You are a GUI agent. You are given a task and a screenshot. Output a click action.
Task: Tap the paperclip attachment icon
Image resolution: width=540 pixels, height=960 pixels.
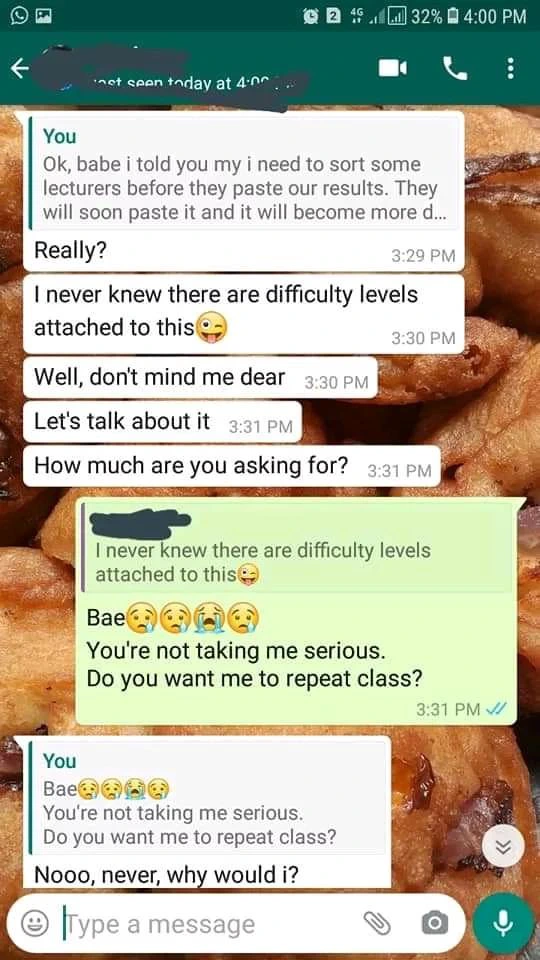click(376, 923)
